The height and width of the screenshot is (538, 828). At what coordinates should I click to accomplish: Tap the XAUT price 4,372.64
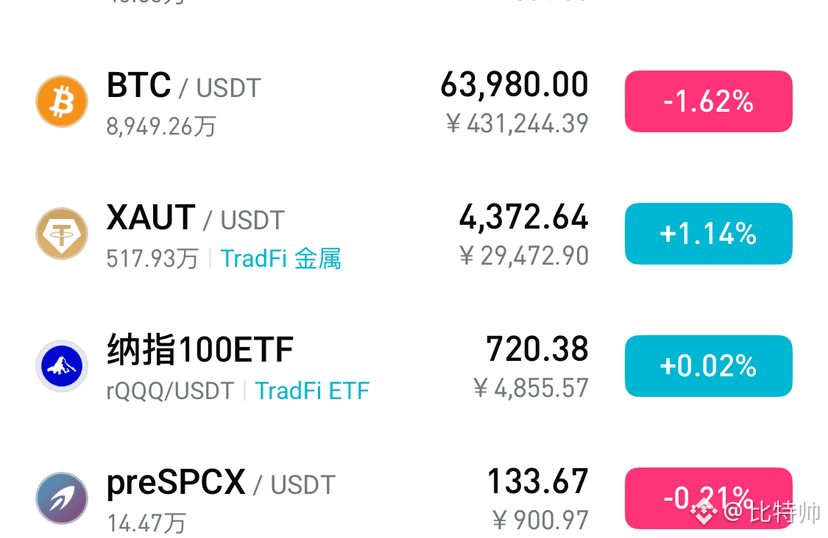(x=523, y=217)
